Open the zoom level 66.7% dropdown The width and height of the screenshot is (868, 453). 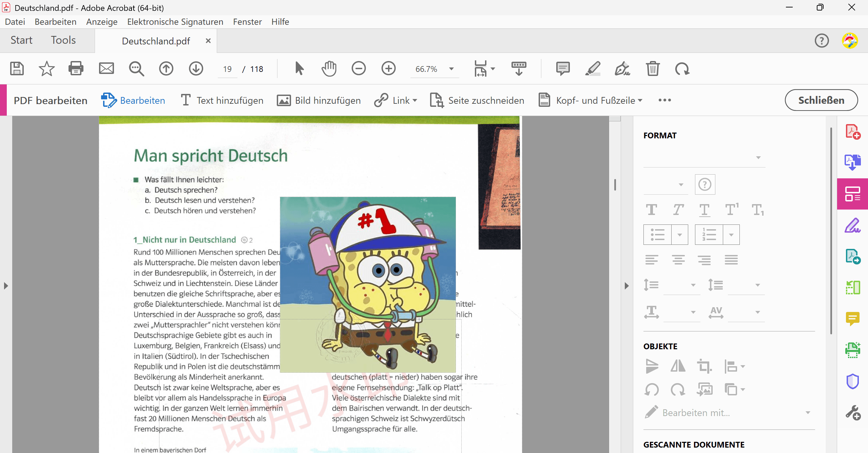[451, 69]
